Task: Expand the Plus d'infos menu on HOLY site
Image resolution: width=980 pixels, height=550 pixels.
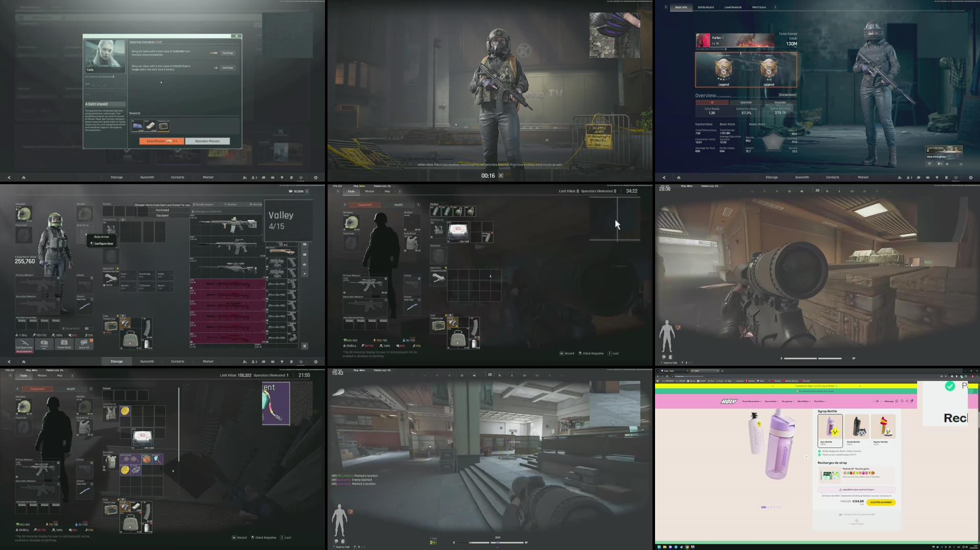Action: pyautogui.click(x=820, y=402)
